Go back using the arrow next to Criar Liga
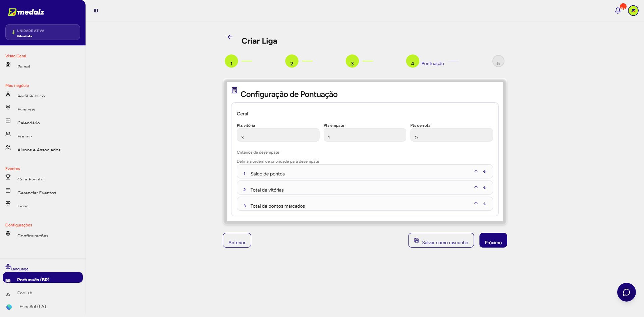 [230, 37]
